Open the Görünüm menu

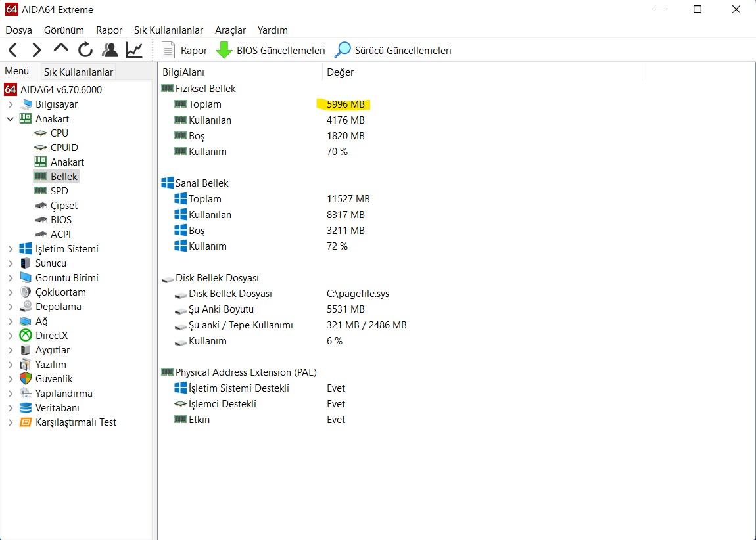pos(64,30)
